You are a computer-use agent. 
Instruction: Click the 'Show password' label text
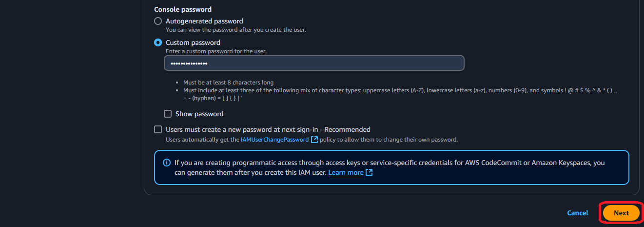[x=199, y=114]
